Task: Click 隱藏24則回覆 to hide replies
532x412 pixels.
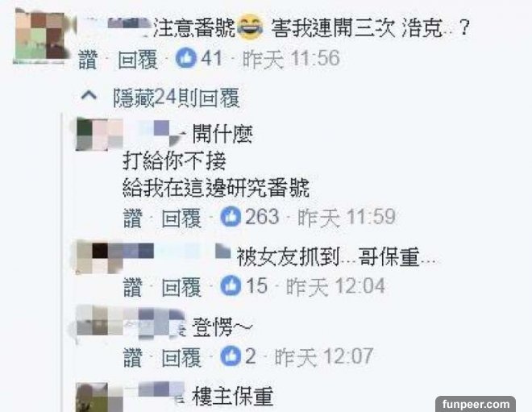Action: click(x=177, y=98)
